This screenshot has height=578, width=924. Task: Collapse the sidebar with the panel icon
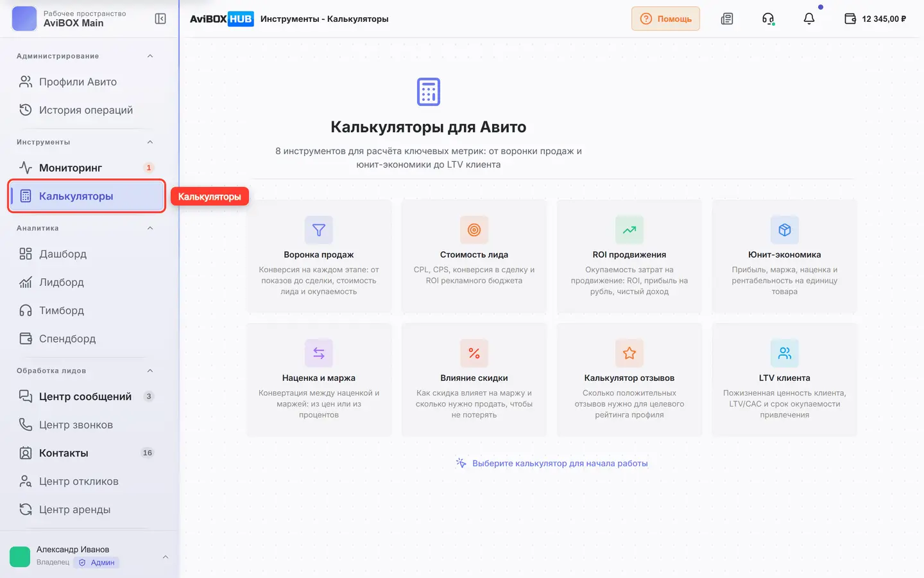[160, 19]
